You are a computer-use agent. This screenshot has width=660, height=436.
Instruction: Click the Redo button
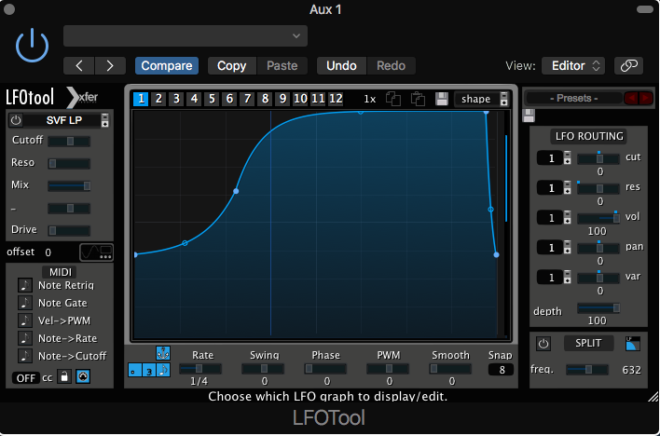[x=391, y=66]
